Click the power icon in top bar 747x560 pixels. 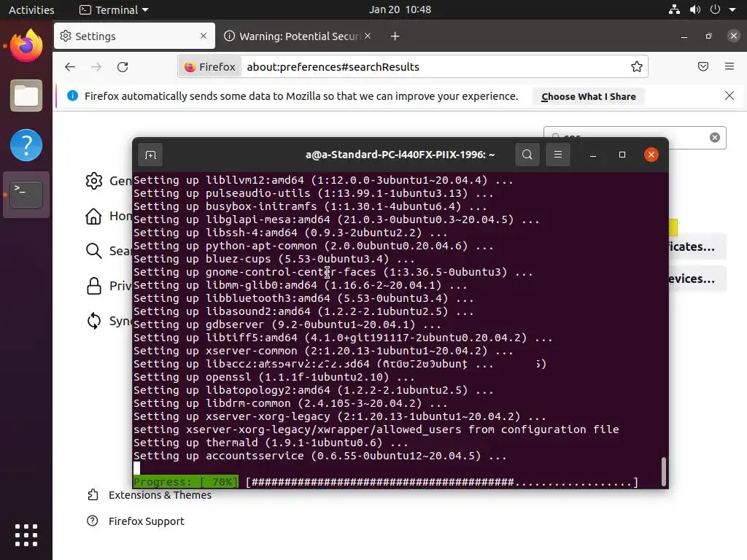[x=715, y=9]
